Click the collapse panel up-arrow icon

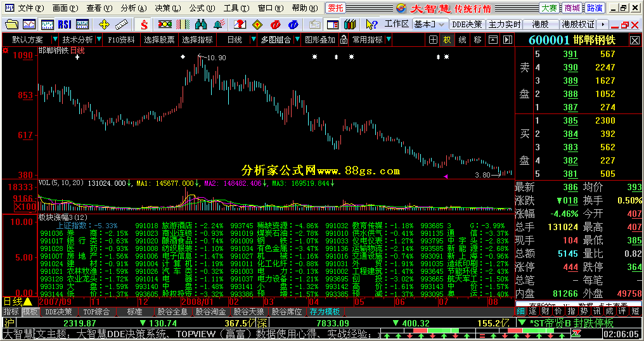click(493, 40)
